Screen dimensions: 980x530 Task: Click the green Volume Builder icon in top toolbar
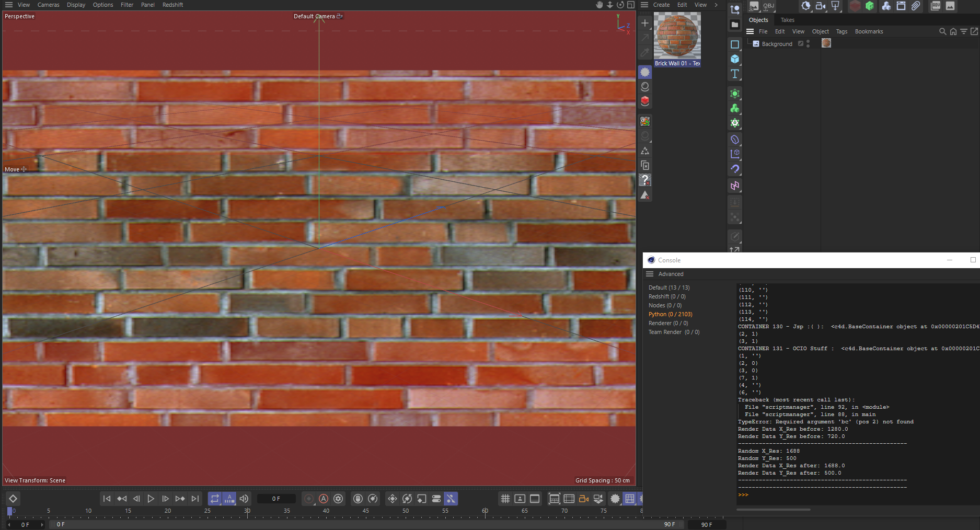[x=870, y=6]
